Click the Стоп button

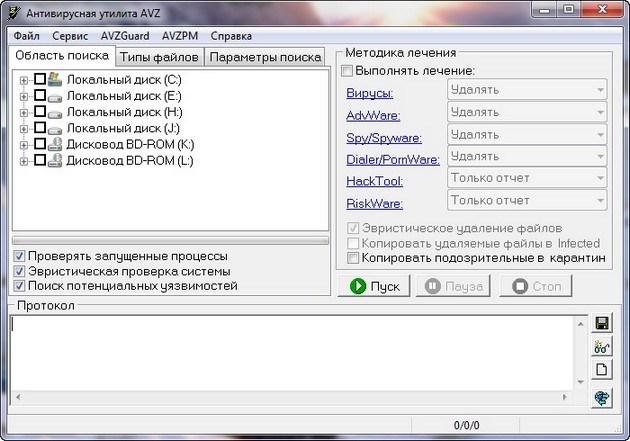point(536,286)
